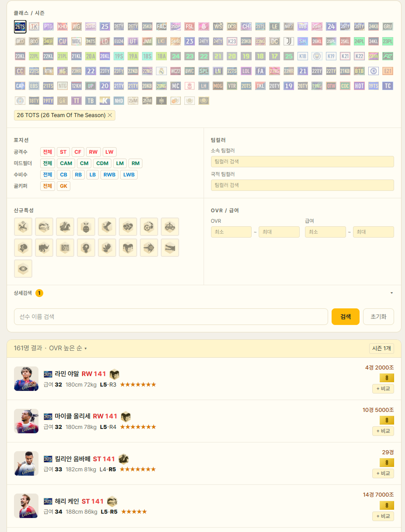
Task: Pick the bicycle kick trait icon
Action: tap(23, 227)
